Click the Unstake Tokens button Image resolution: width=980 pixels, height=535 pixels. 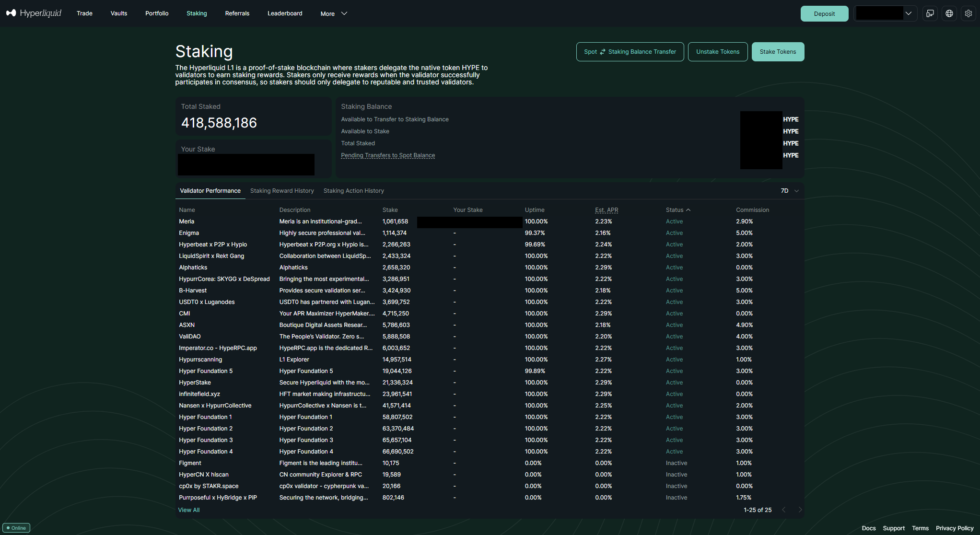718,52
